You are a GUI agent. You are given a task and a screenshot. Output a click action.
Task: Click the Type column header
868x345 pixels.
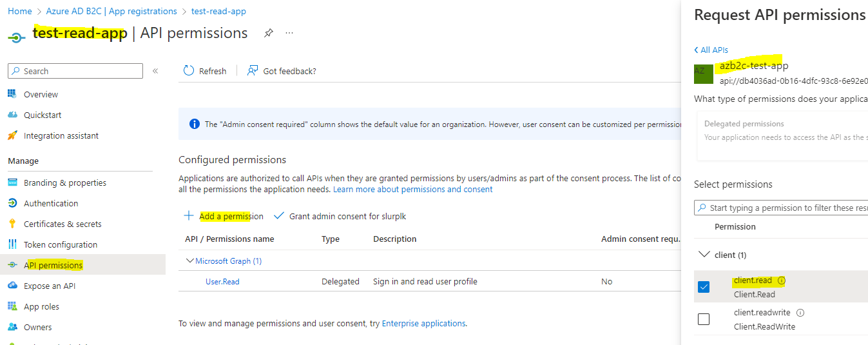coord(331,239)
